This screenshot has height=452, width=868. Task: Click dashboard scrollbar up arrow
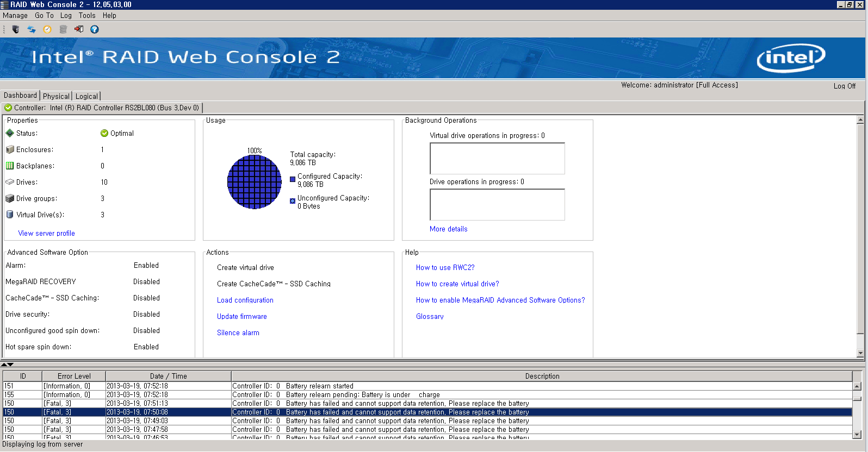(860, 120)
